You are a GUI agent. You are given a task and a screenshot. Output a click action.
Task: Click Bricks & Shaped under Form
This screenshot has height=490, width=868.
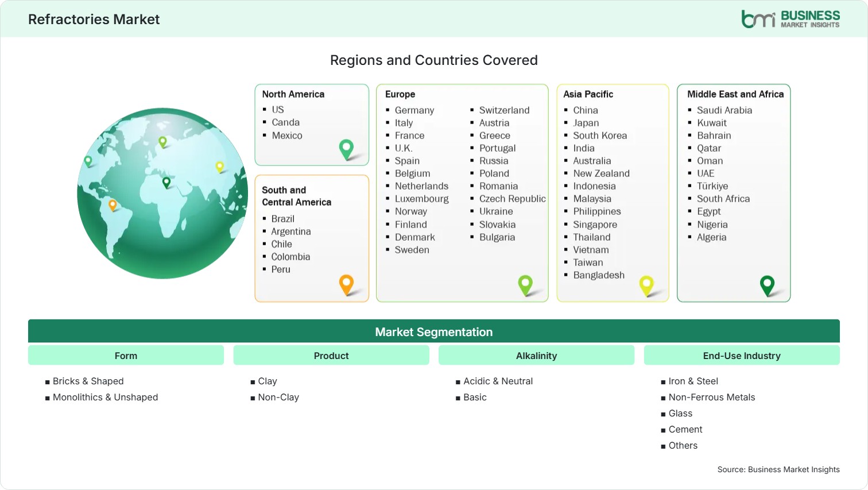click(88, 381)
